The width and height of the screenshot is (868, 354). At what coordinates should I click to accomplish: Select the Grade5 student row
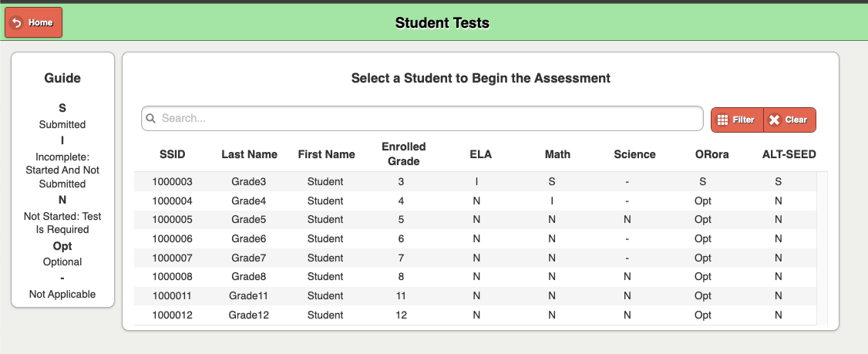475,220
